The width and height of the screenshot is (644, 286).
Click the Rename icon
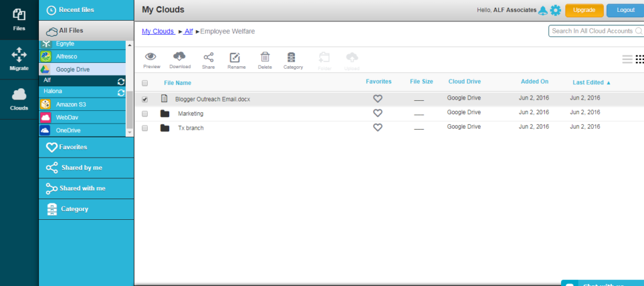(235, 57)
